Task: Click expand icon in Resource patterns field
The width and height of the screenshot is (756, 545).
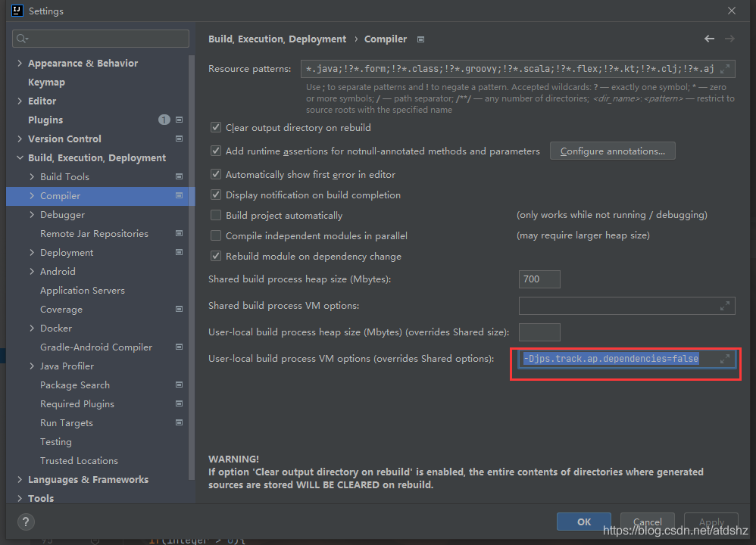Action: [x=725, y=69]
